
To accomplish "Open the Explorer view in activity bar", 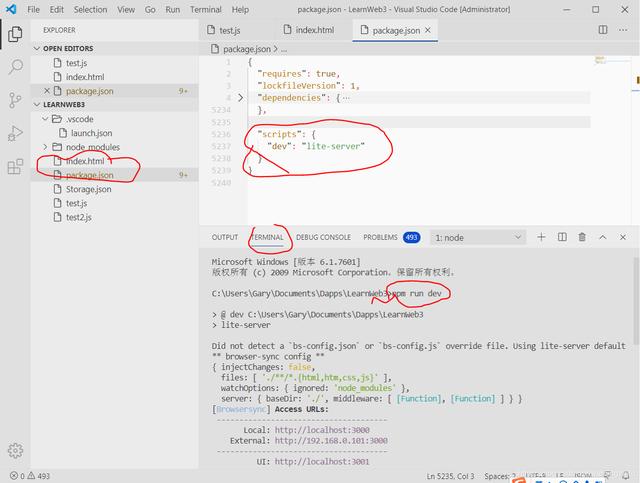I will click(x=15, y=34).
